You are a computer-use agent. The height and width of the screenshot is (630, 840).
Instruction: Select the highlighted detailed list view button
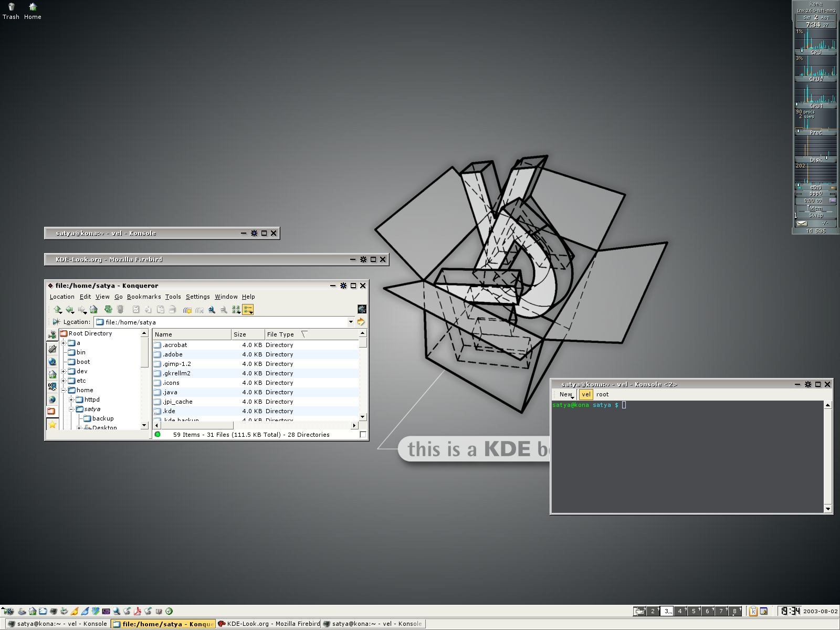(x=248, y=309)
